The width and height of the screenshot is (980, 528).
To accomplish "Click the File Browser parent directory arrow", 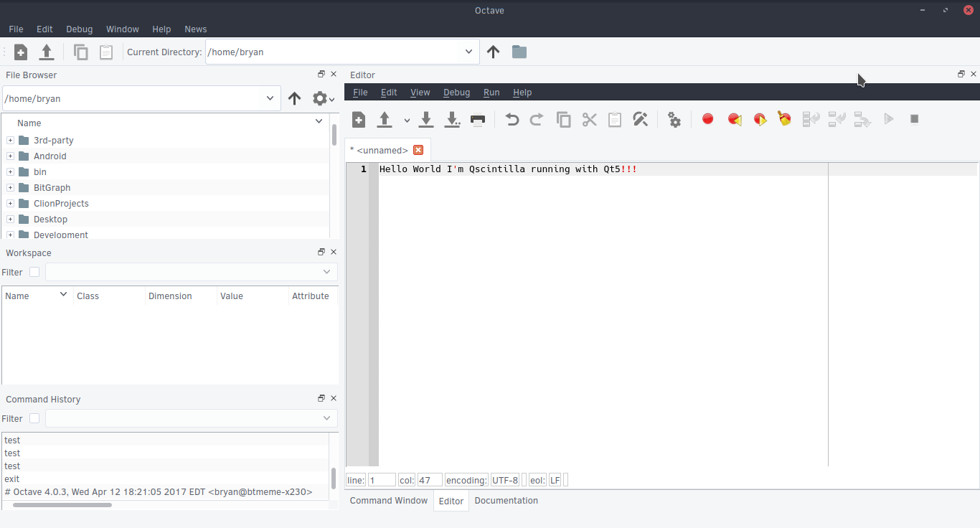I will (294, 99).
